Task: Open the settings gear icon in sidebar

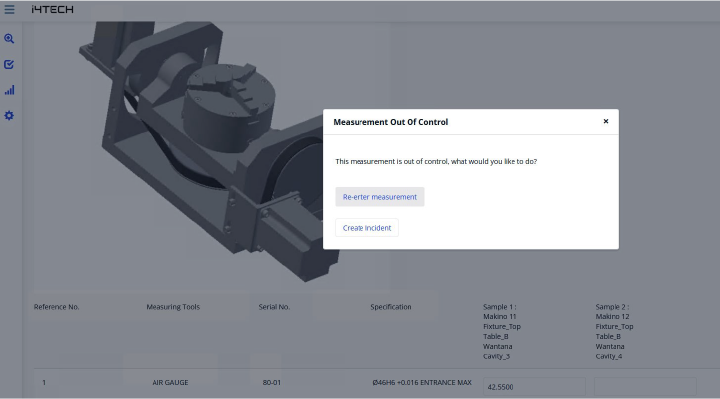Action: pos(9,115)
